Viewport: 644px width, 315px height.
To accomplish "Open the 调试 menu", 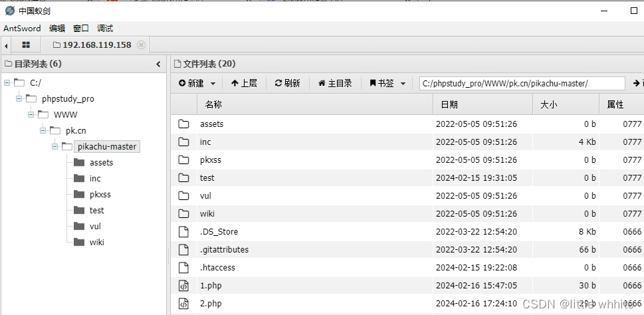I will (105, 29).
